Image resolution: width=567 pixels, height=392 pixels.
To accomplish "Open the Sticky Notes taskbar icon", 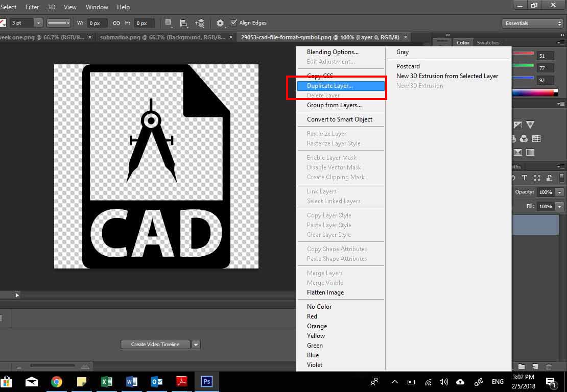I will (x=82, y=381).
